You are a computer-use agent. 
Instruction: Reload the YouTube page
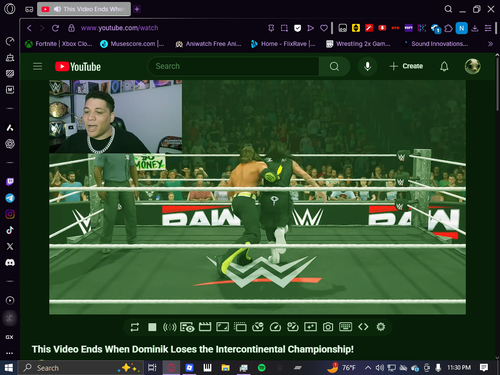[55, 28]
